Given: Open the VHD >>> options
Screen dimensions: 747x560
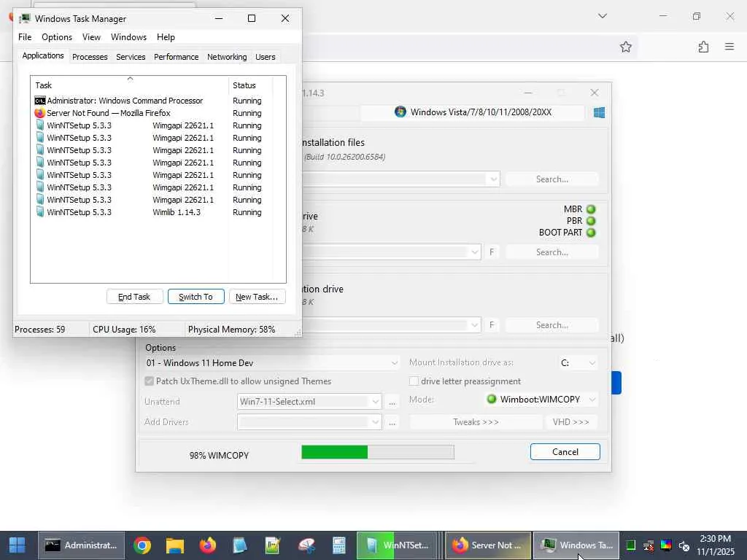Looking at the screenshot, I should (x=570, y=422).
